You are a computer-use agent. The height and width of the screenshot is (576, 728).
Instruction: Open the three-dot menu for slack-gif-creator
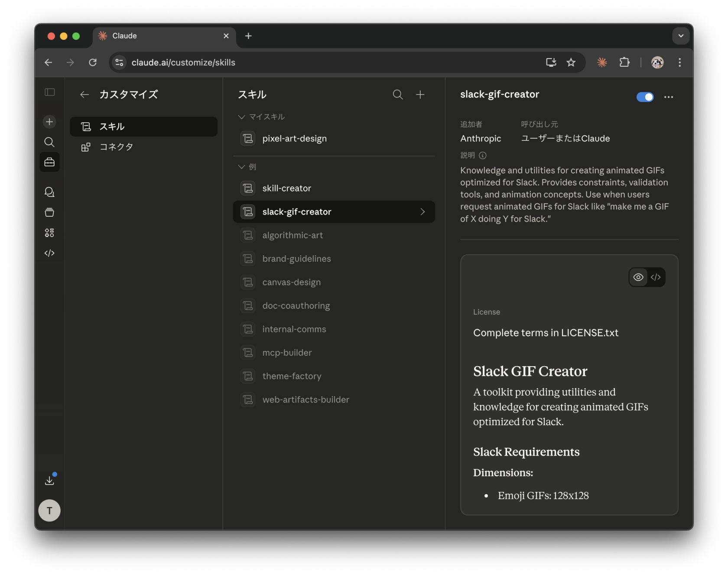pyautogui.click(x=668, y=97)
